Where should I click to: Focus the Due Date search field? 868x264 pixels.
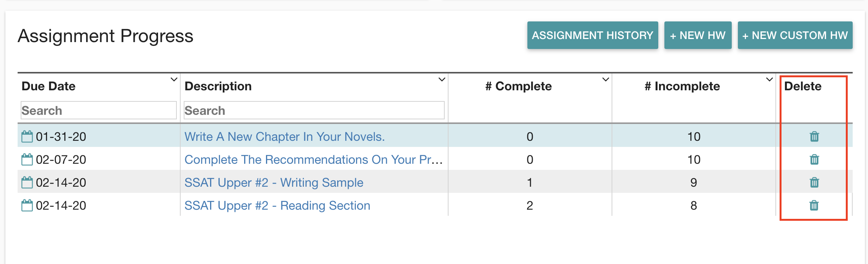(x=99, y=110)
